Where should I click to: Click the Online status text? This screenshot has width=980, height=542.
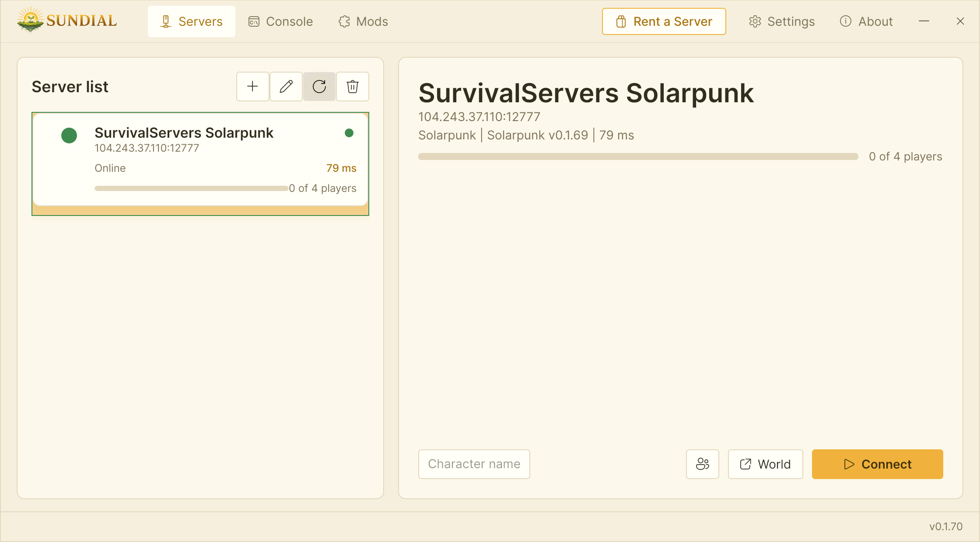110,168
